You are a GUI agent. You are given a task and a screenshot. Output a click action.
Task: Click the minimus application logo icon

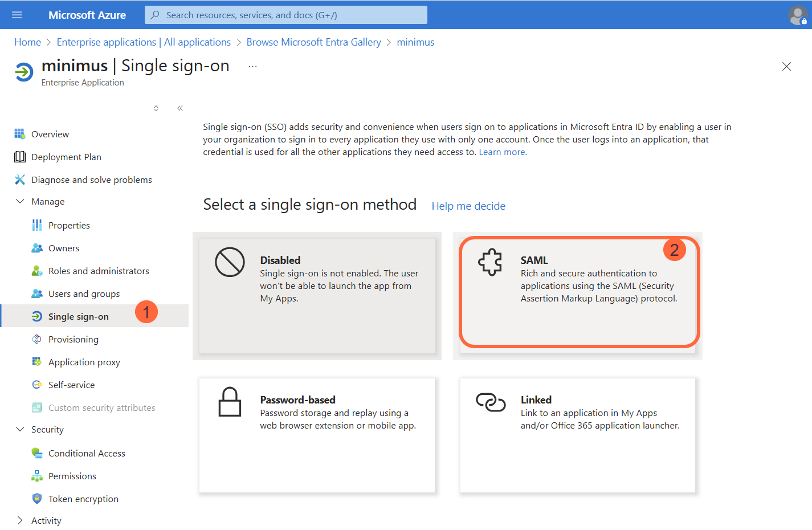tap(24, 72)
